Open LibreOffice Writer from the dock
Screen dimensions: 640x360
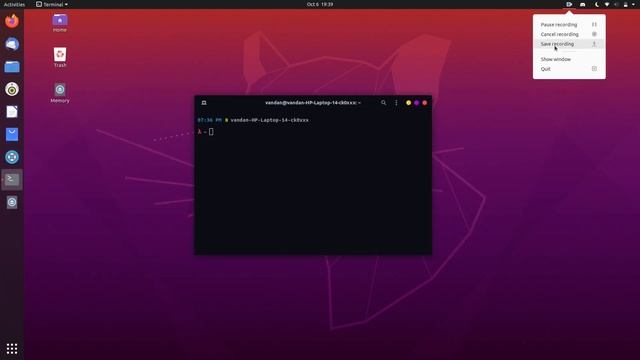tap(12, 112)
